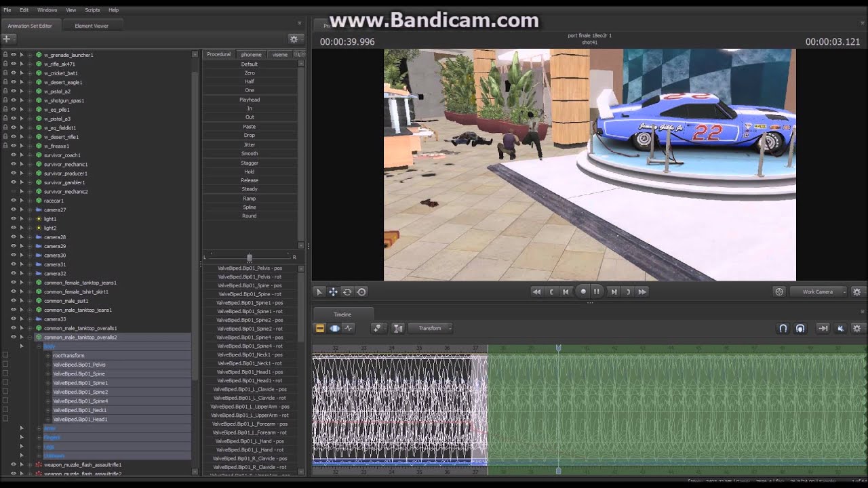This screenshot has height=488, width=868.
Task: Toggle the second magnet snap-to-frame icon
Action: 800,328
